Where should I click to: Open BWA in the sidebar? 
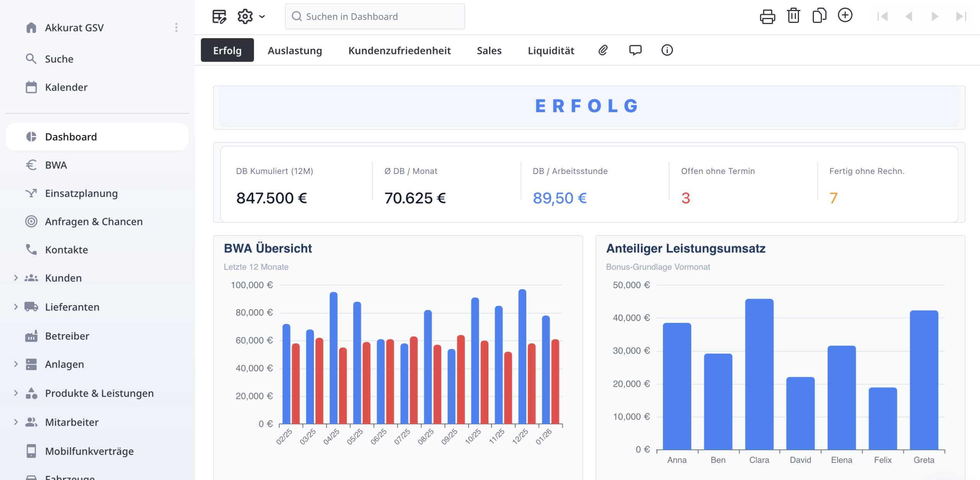click(x=56, y=165)
